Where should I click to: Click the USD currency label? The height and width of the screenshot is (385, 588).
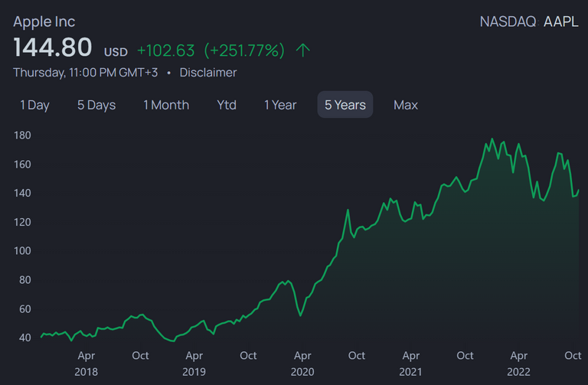[116, 52]
